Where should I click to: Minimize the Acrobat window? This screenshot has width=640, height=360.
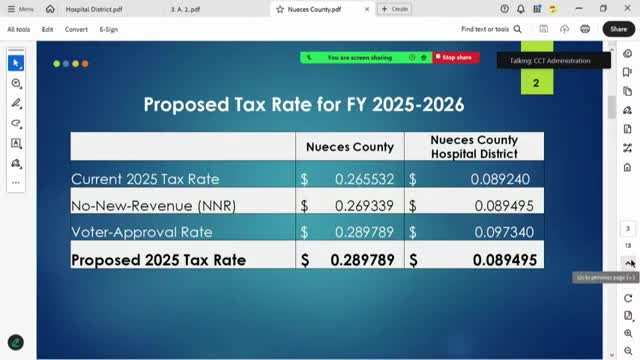579,9
